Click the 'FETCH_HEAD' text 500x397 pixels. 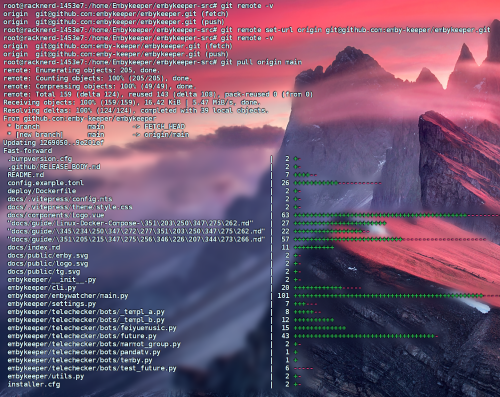164,126
